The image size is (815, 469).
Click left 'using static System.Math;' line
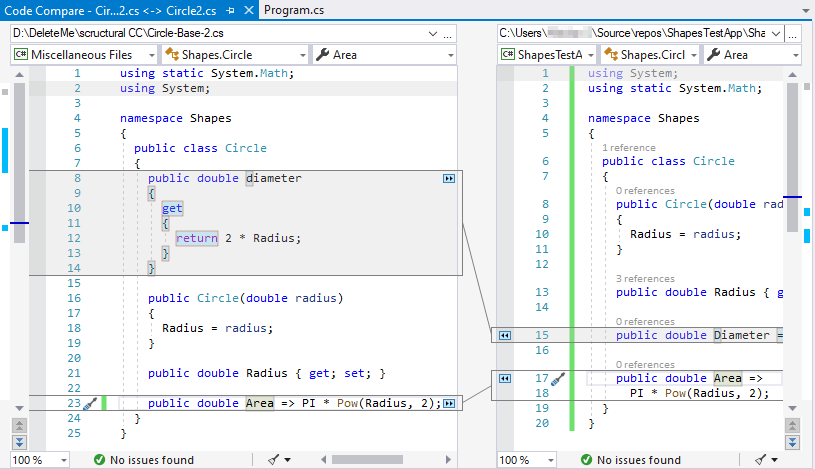coord(207,74)
